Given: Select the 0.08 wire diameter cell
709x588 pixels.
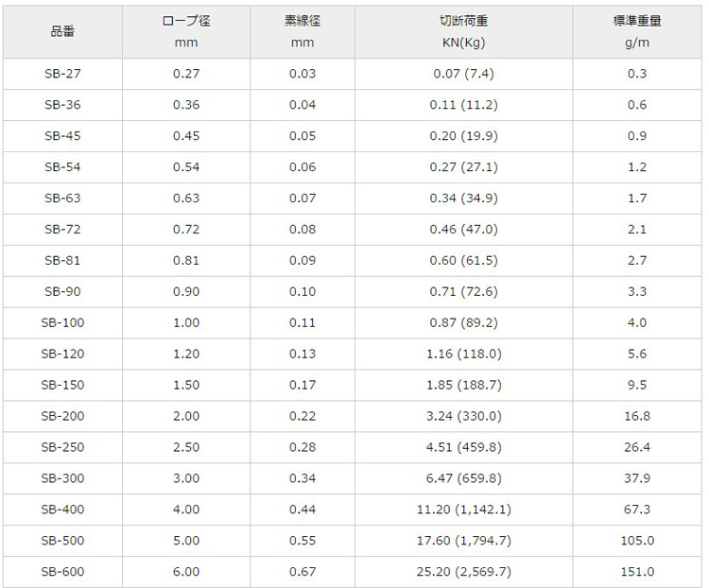Looking at the screenshot, I should click(302, 230).
